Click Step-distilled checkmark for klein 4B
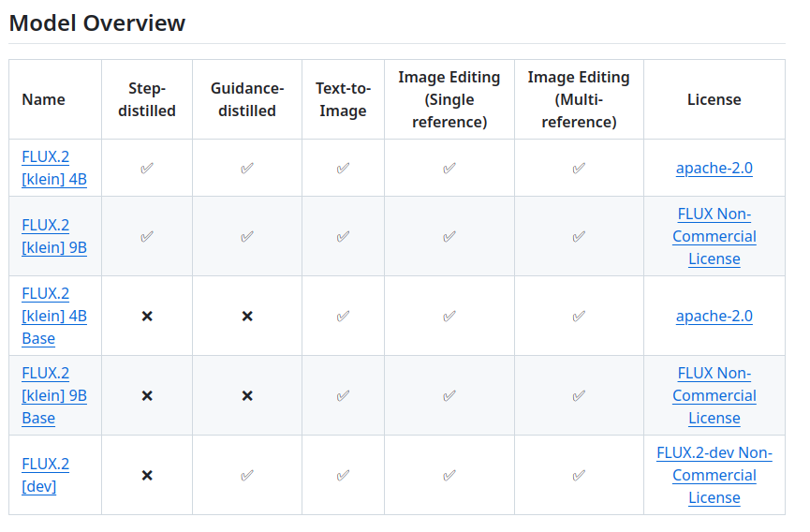Image resolution: width=810 pixels, height=532 pixels. click(147, 169)
